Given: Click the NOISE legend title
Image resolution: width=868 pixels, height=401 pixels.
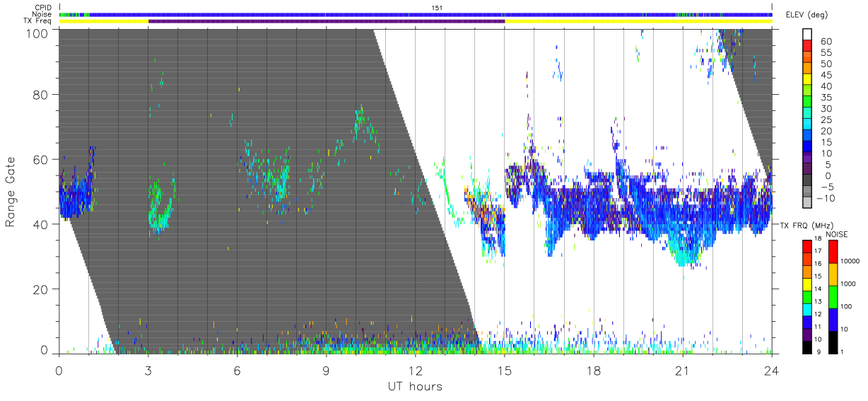Looking at the screenshot, I should tap(837, 234).
